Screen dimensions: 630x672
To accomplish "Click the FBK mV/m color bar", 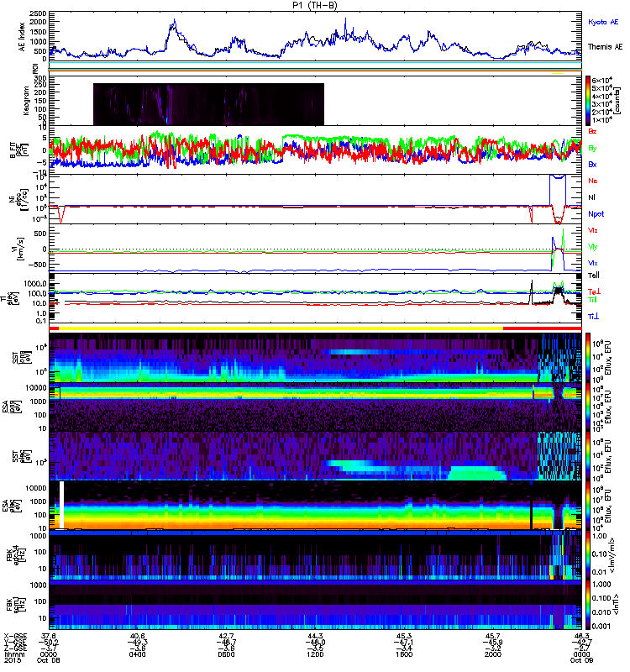I will tap(587, 555).
